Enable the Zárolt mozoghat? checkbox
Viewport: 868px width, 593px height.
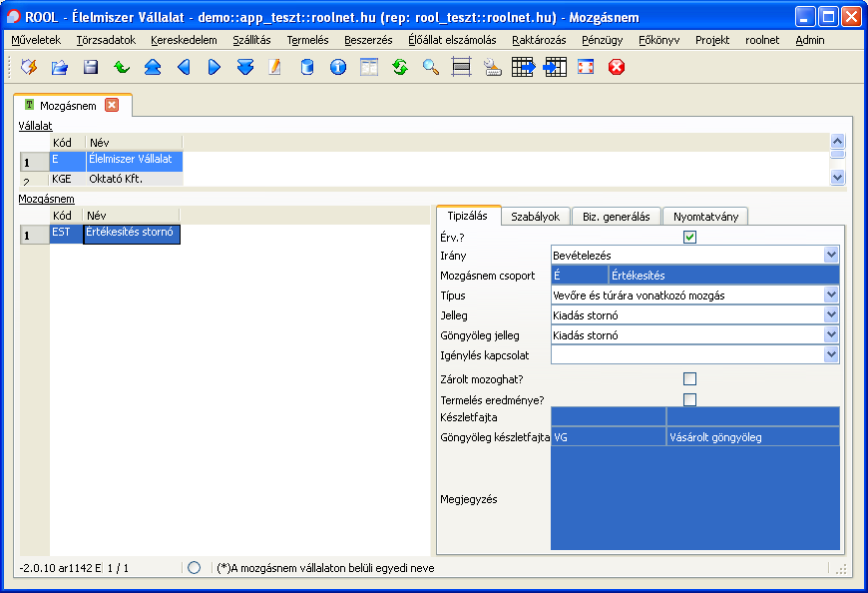click(689, 378)
